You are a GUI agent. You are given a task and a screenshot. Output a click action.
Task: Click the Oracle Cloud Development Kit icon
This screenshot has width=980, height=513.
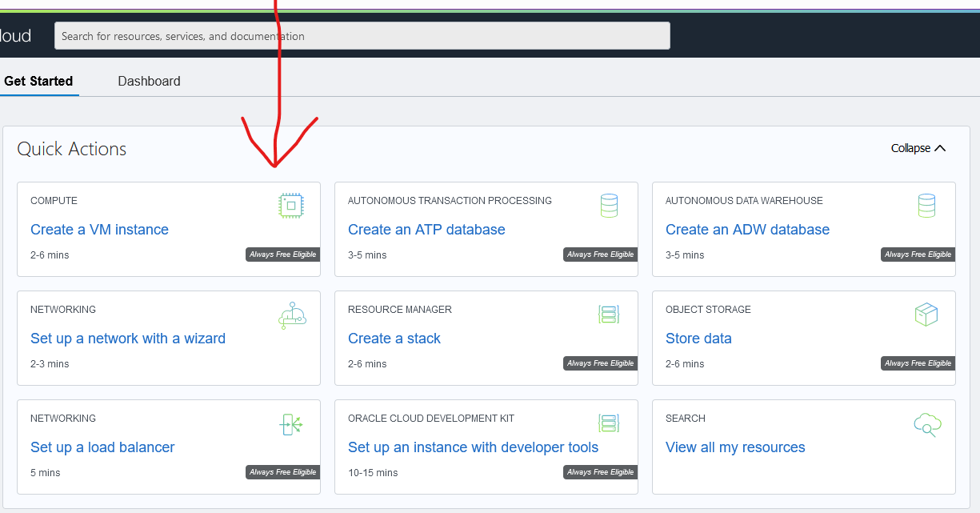pos(609,423)
